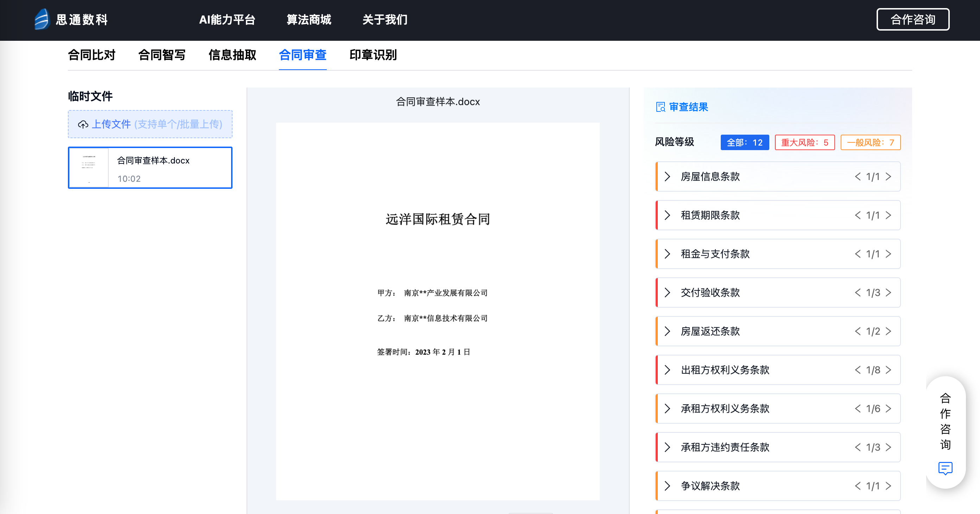Open the AI能力平台 menu
The width and height of the screenshot is (980, 514).
[227, 19]
